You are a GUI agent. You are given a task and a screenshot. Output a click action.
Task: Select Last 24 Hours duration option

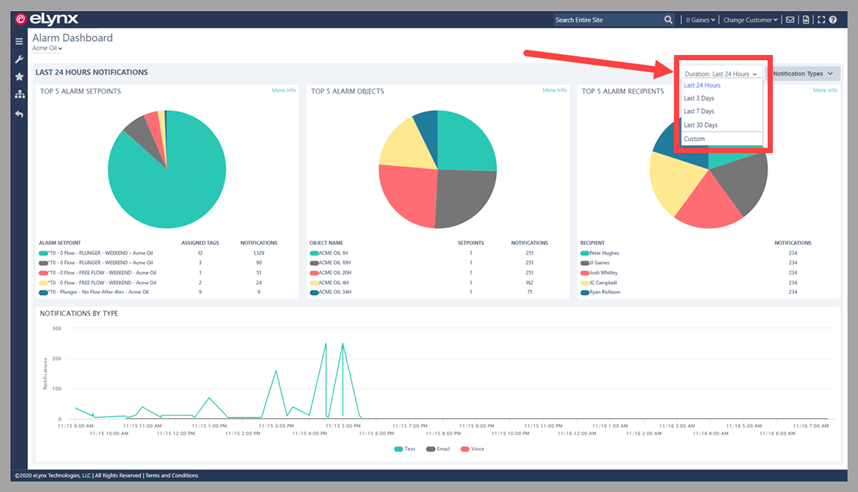click(x=702, y=85)
